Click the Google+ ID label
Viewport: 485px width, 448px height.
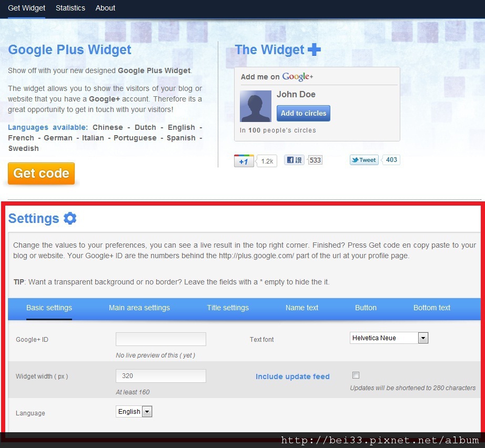[32, 340]
